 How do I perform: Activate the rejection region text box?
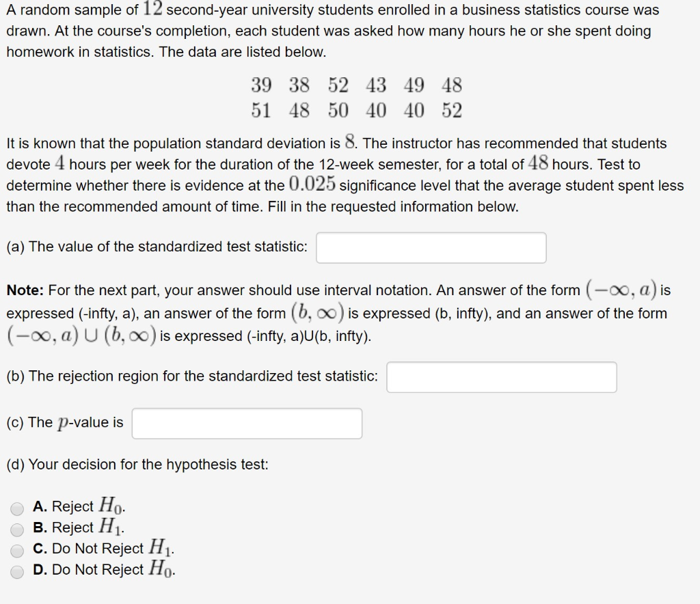click(x=502, y=376)
